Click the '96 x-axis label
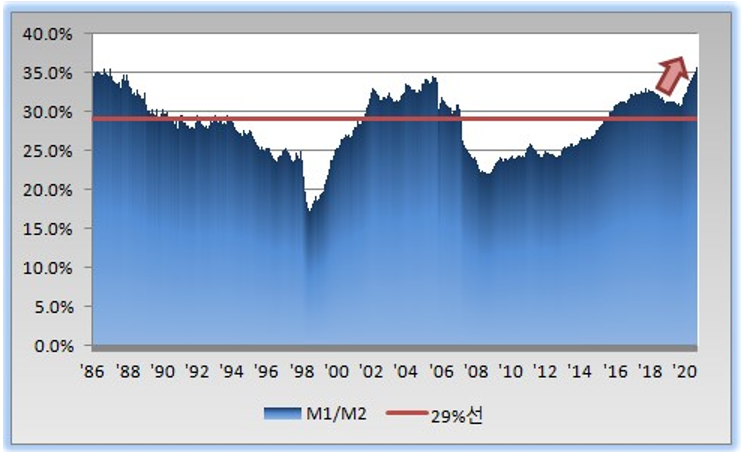The width and height of the screenshot is (741, 452). [266, 372]
